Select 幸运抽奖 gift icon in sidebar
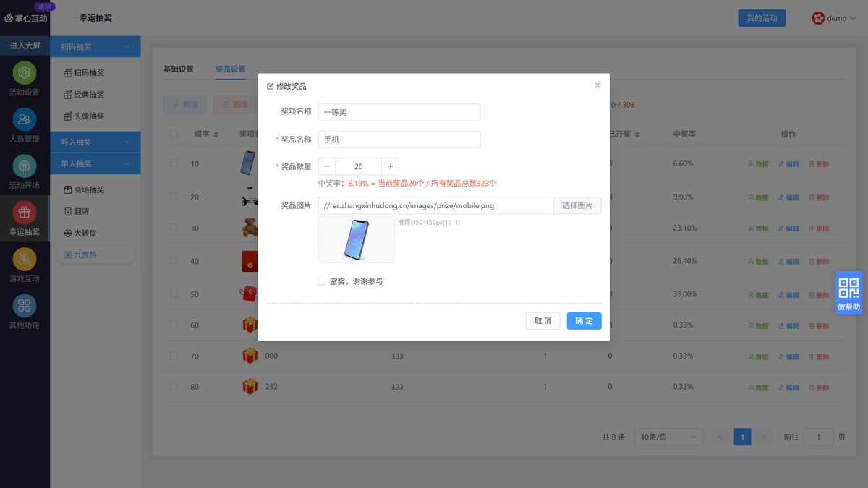Screen dimensions: 868x488 coord(25,213)
